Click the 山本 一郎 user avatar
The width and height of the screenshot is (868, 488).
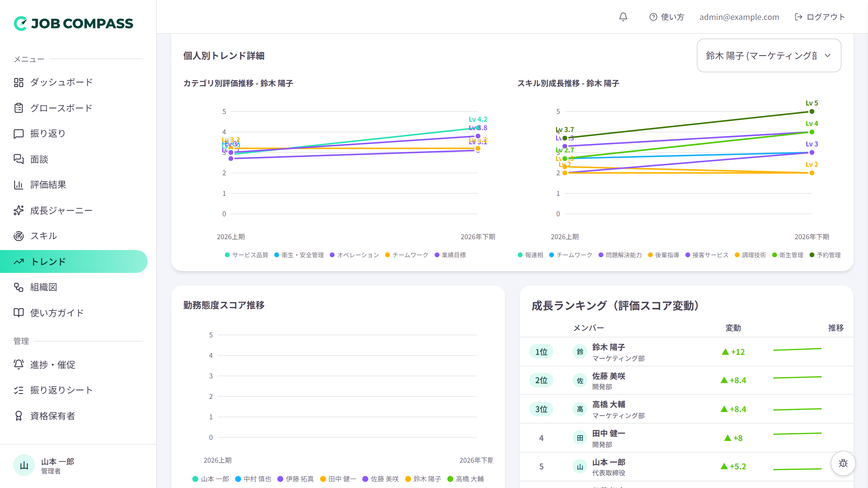pyautogui.click(x=24, y=465)
